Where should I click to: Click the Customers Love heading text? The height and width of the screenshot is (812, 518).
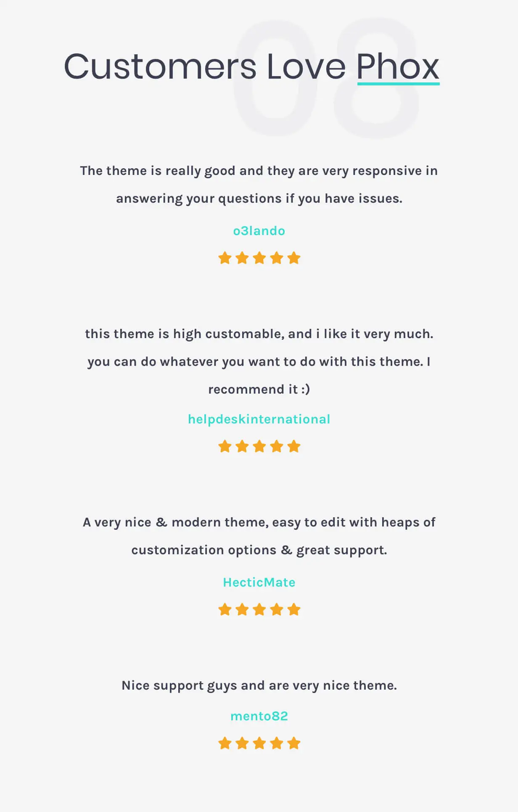tap(204, 66)
